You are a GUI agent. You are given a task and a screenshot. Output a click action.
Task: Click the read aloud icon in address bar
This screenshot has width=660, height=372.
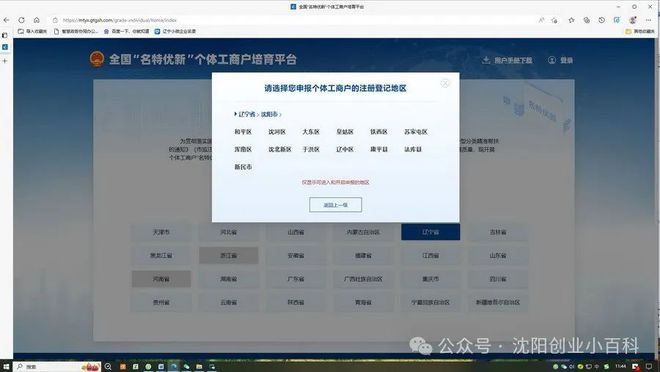point(541,20)
